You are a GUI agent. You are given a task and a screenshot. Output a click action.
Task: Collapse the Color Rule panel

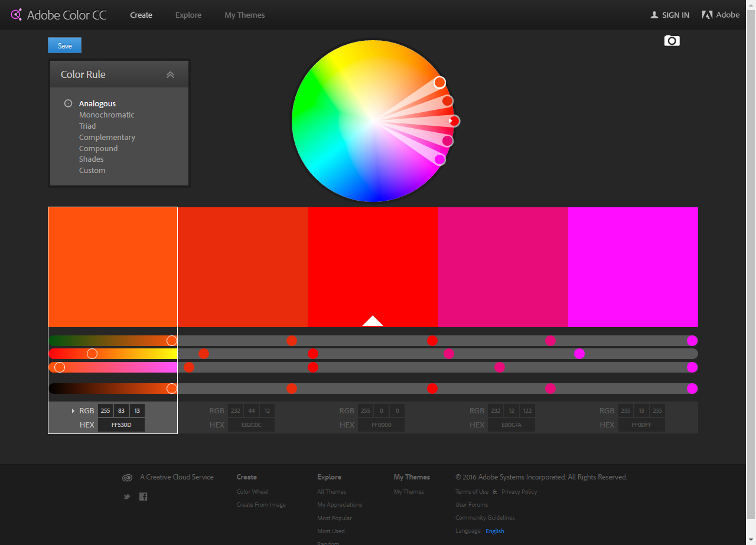[x=170, y=74]
